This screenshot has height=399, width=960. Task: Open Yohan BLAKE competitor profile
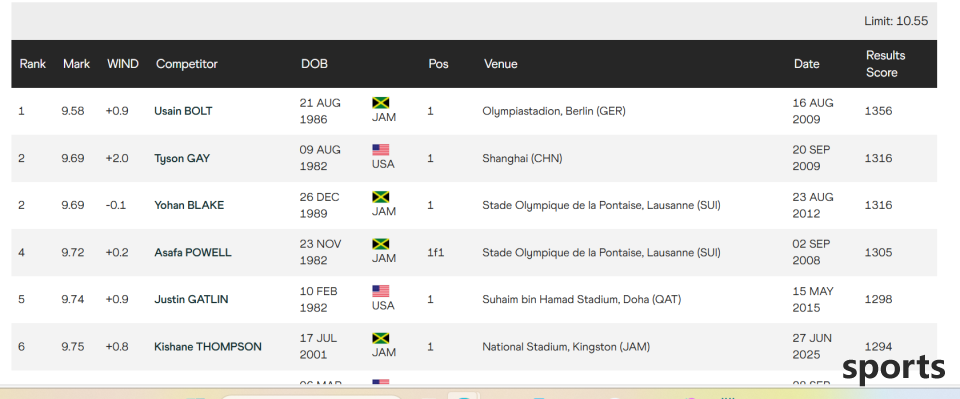[x=189, y=206]
